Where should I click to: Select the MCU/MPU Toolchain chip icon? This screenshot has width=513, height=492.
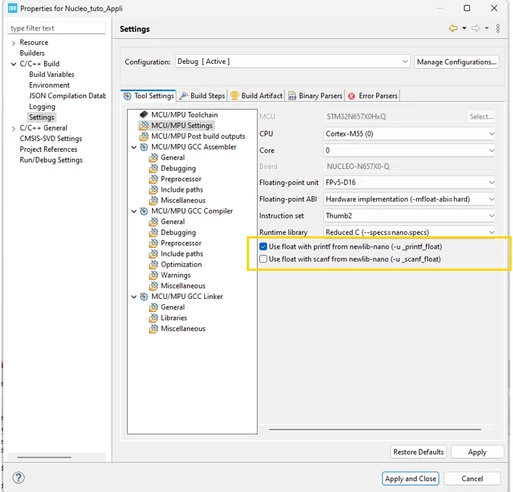(x=144, y=115)
